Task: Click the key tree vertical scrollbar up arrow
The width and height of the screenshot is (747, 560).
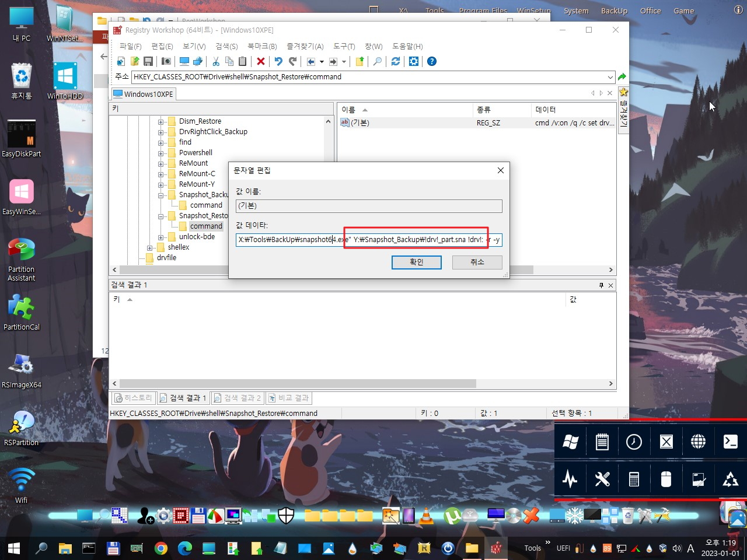Action: click(328, 121)
